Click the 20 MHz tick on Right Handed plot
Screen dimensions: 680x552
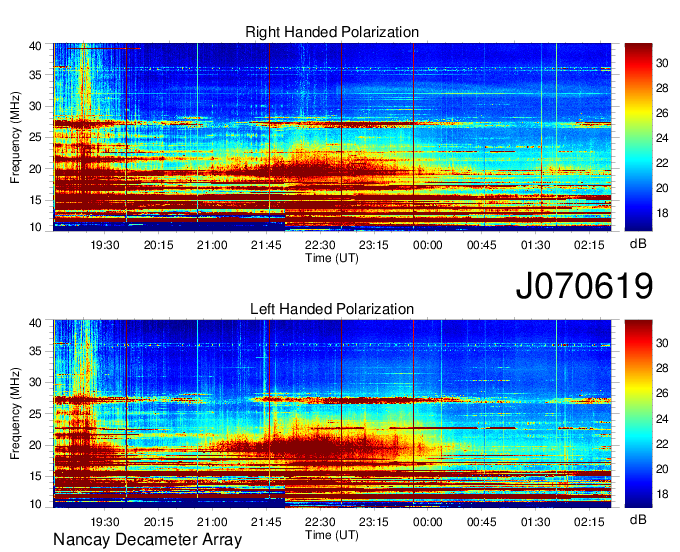point(36,169)
